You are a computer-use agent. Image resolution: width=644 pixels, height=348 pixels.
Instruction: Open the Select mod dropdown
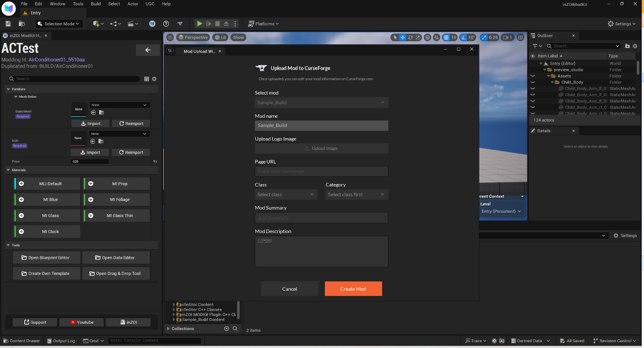321,103
